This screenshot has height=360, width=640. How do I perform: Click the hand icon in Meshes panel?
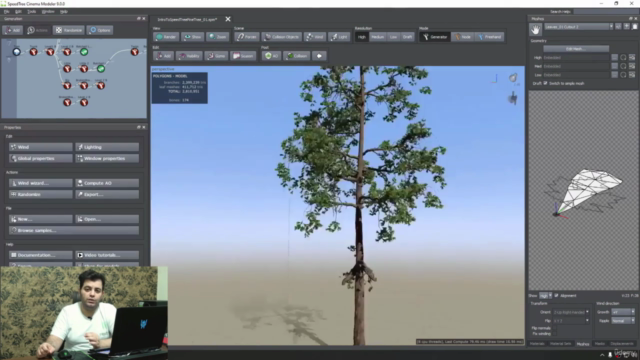tap(536, 29)
